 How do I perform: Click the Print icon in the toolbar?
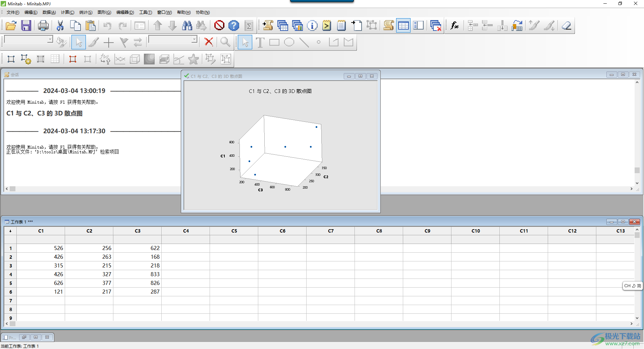[43, 26]
